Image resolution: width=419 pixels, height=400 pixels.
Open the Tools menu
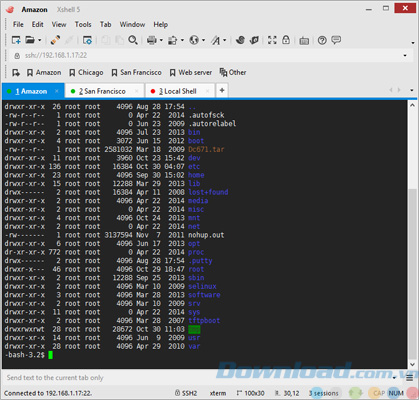83,24
